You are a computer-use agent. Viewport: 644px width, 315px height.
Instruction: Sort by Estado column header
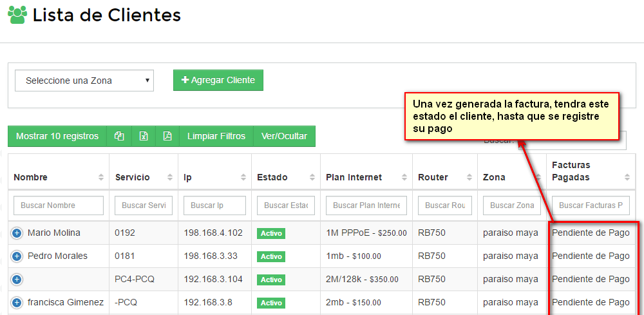pyautogui.click(x=285, y=177)
